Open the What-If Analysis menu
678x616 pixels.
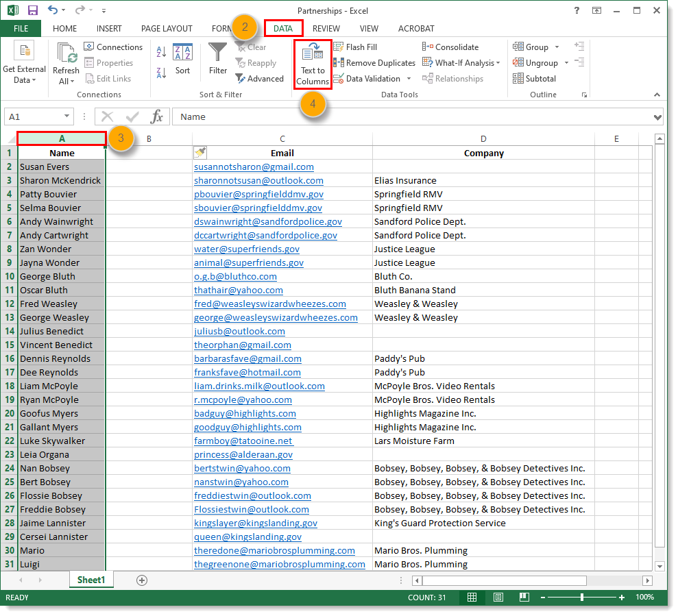461,63
